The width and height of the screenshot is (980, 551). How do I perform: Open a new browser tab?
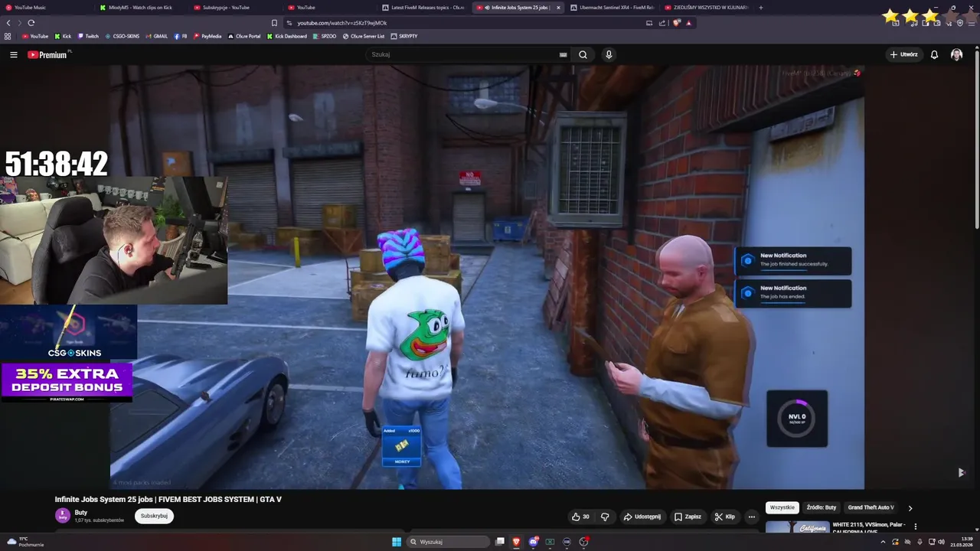[760, 8]
